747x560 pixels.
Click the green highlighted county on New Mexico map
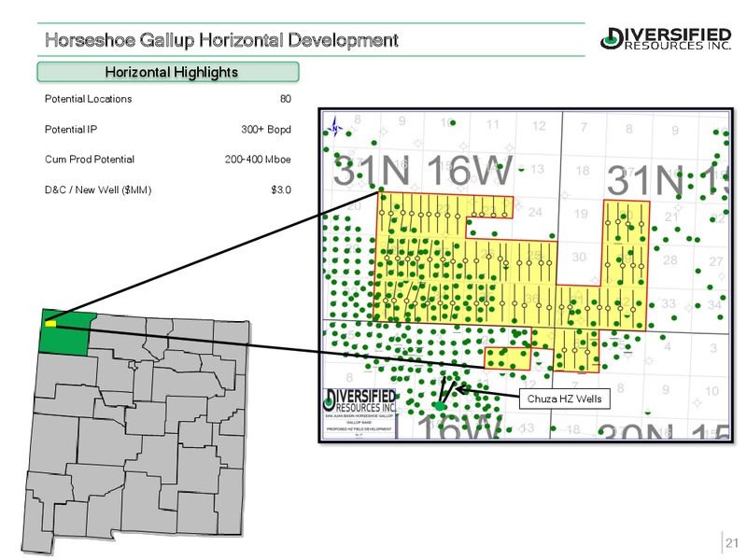pyautogui.click(x=66, y=333)
